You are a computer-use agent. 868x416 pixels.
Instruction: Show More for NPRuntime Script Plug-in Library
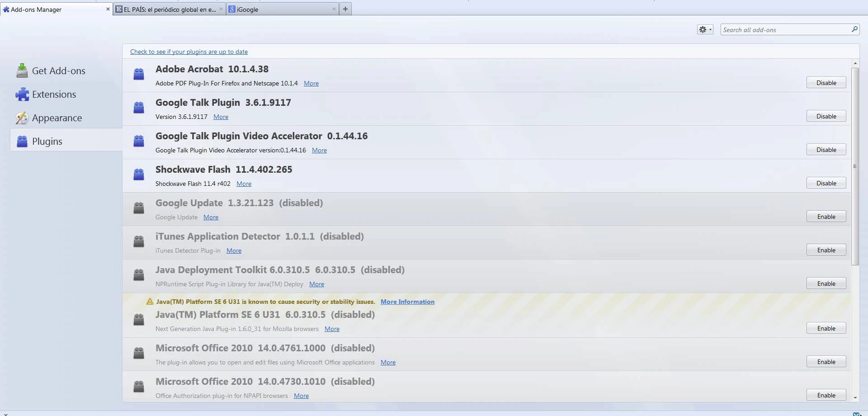[x=316, y=284]
